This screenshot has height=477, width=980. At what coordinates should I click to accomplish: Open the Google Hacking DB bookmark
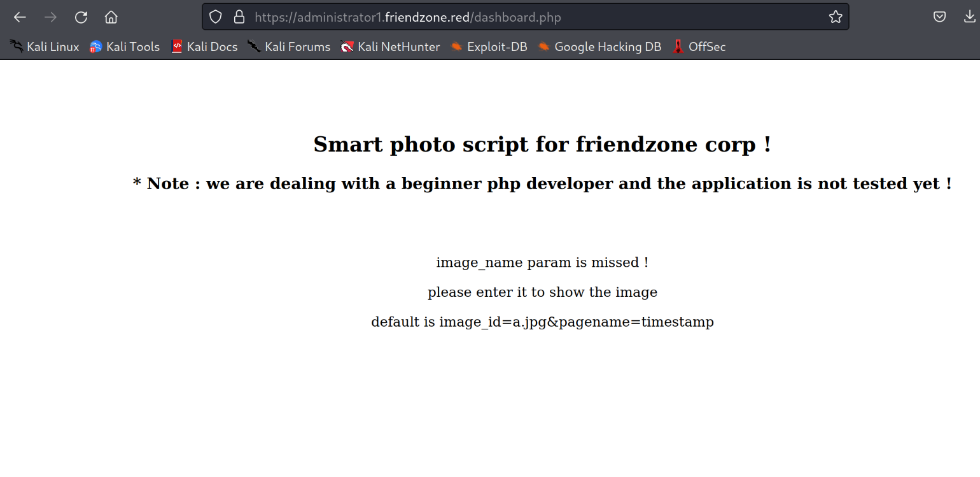coord(599,46)
